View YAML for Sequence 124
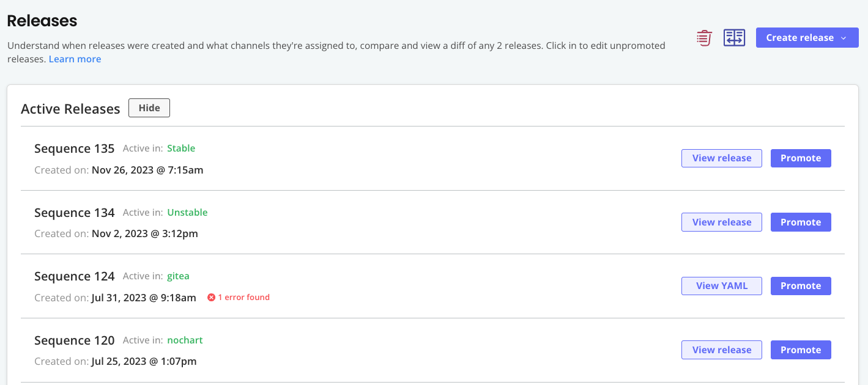Image resolution: width=868 pixels, height=385 pixels. pos(721,286)
